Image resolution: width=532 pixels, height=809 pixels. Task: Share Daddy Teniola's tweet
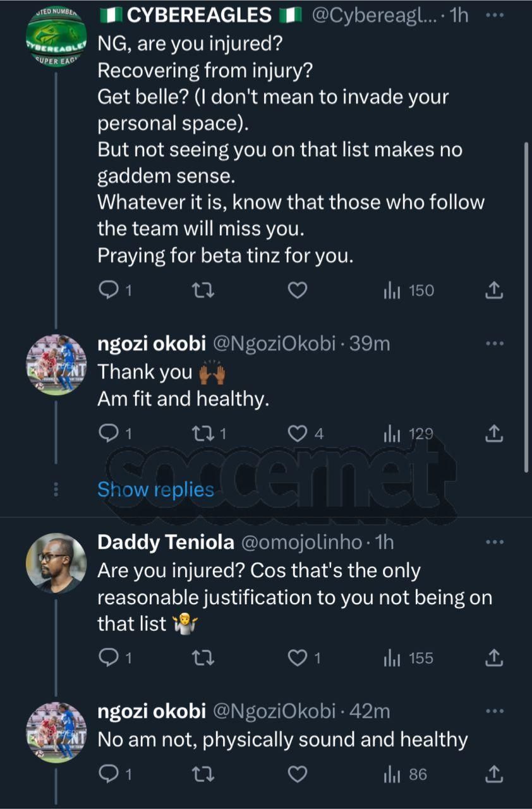(x=494, y=658)
